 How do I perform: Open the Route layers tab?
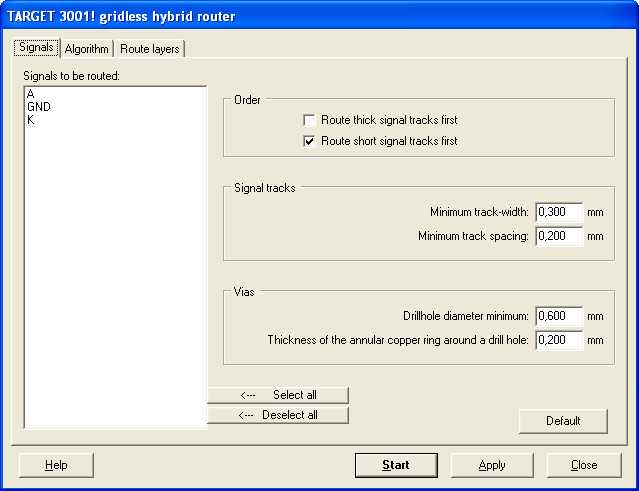150,49
